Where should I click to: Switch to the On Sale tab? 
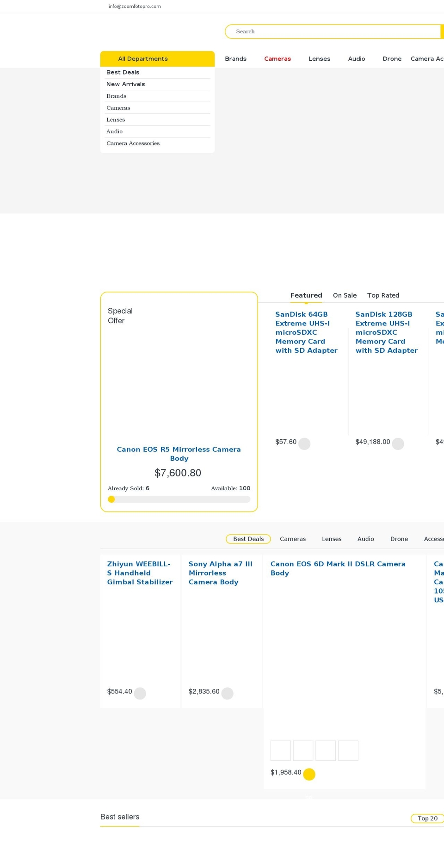(345, 295)
